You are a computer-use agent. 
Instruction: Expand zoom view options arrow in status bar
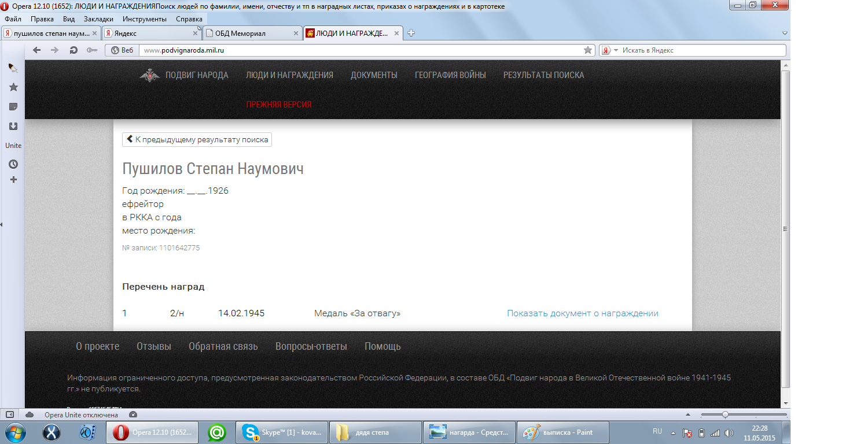[687, 415]
